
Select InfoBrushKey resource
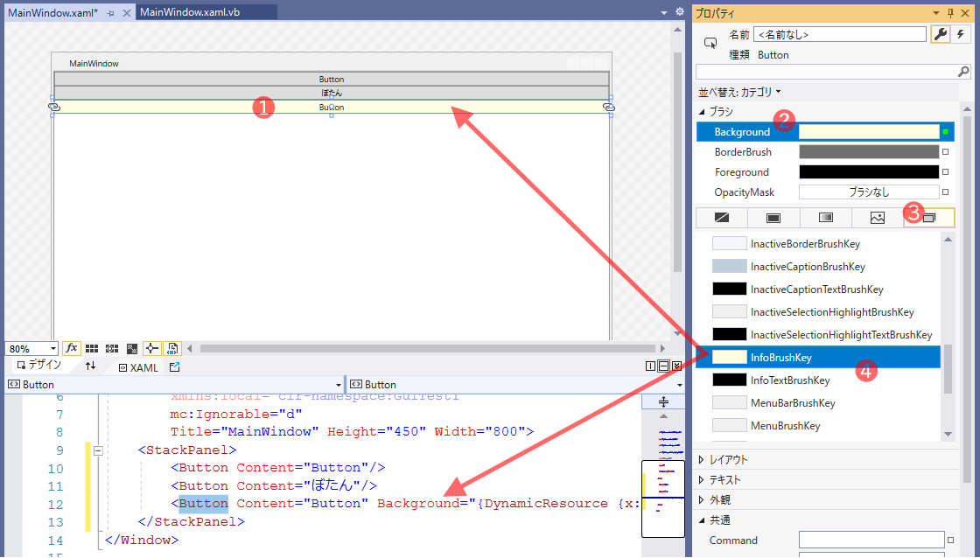click(x=818, y=358)
